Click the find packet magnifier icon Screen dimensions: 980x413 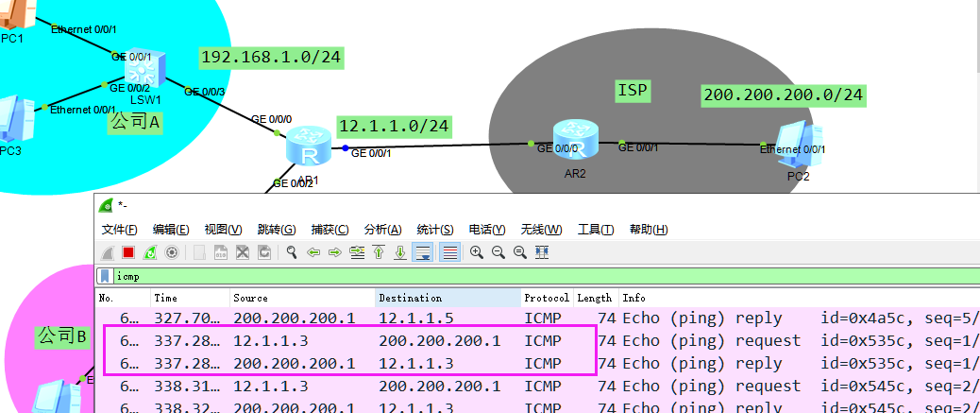coord(292,252)
